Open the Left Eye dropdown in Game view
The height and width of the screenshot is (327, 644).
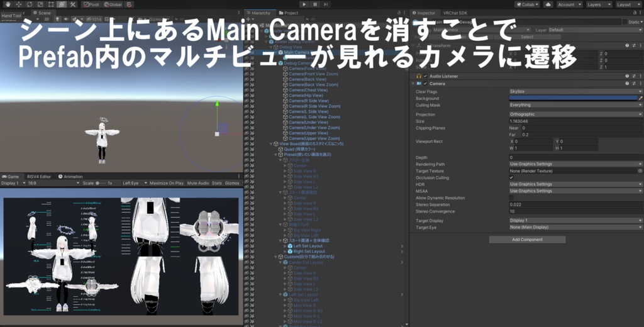pyautogui.click(x=135, y=183)
